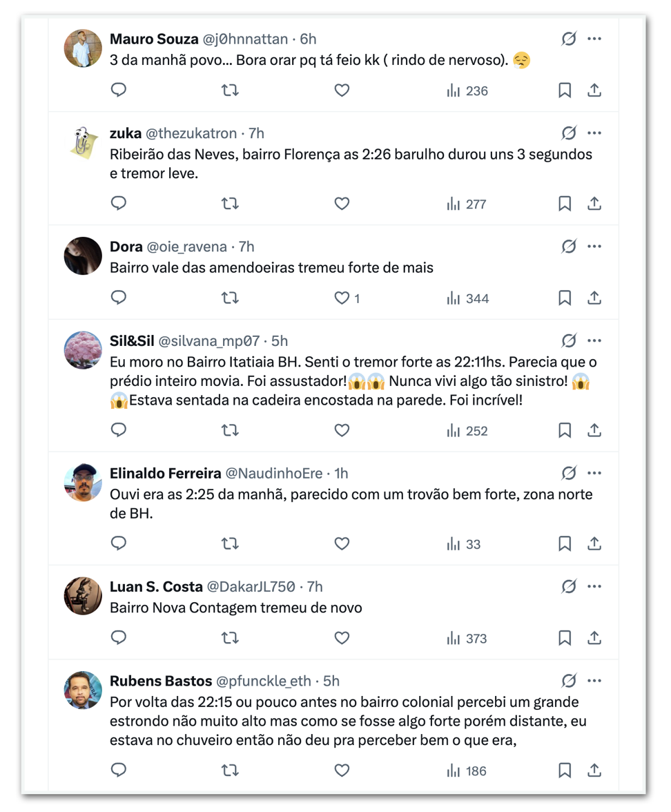671x812 pixels.
Task: Share Luan S. Costa's tweet
Action: point(594,639)
